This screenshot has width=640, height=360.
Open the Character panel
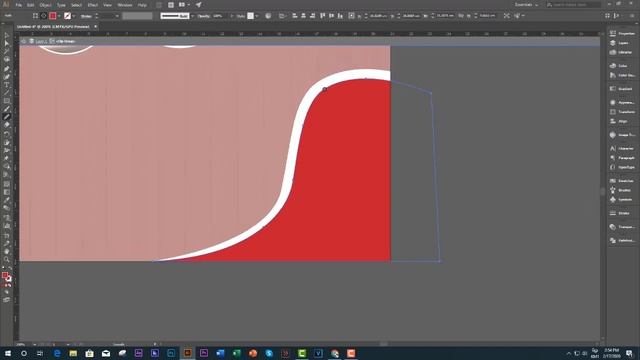[622, 149]
